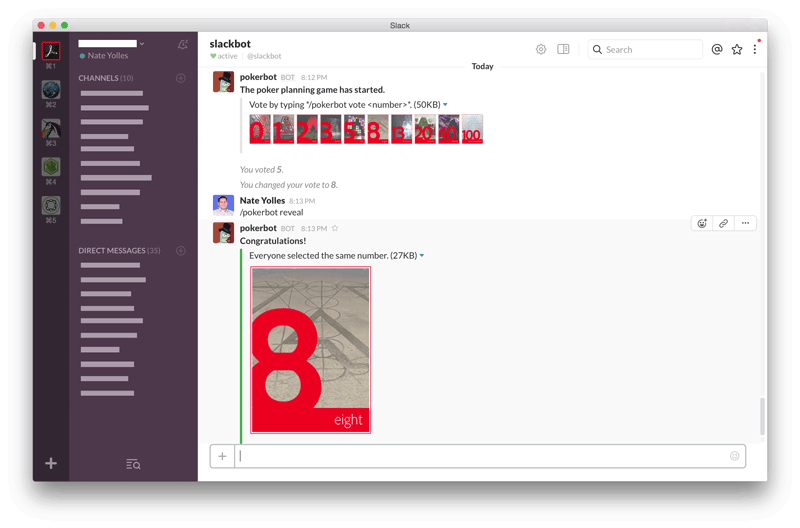Image resolution: width=800 pixels, height=528 pixels.
Task: Star the pokerbot 8:13 PM message
Action: click(x=335, y=229)
